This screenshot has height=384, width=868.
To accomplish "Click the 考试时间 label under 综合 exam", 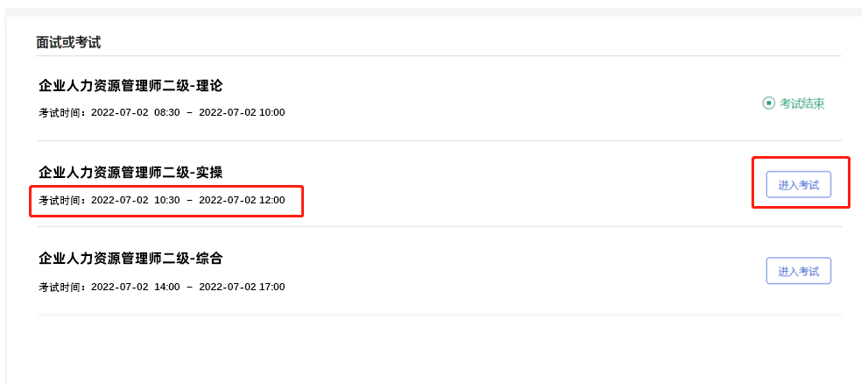I will [x=61, y=287].
